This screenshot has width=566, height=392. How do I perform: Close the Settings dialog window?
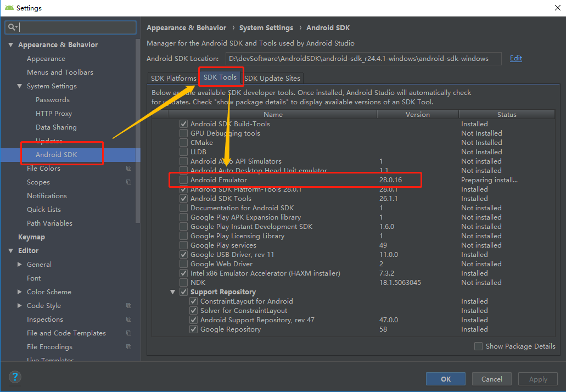(557, 8)
